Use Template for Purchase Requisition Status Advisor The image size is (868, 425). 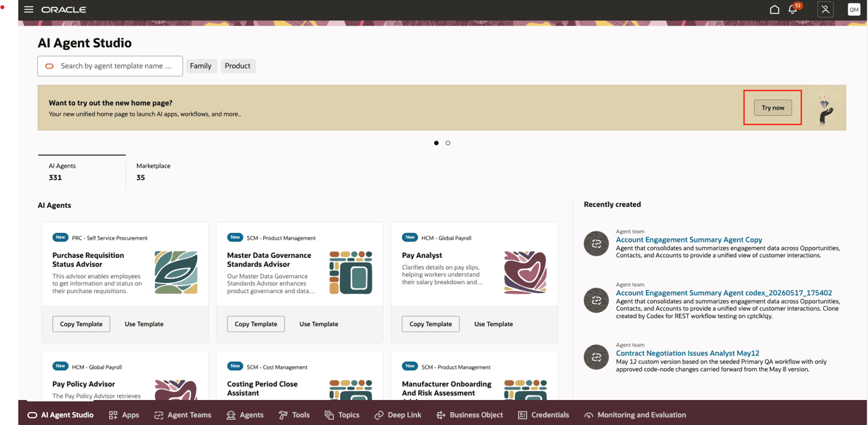(144, 324)
